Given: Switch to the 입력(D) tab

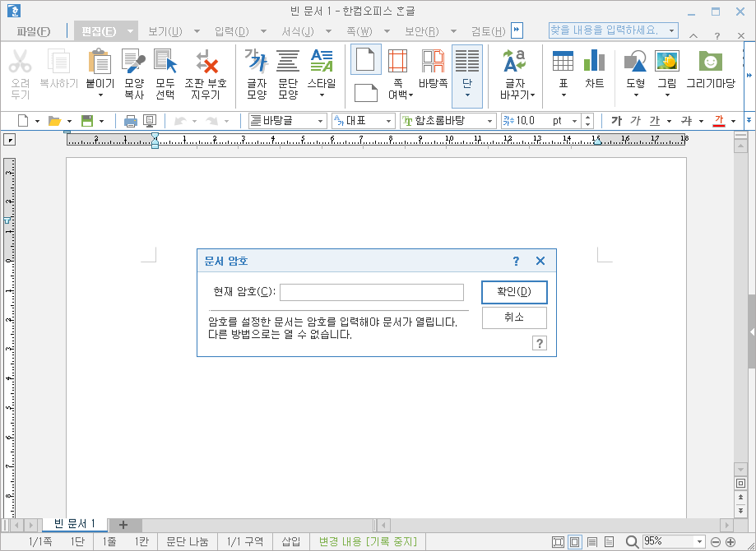Looking at the screenshot, I should [231, 32].
